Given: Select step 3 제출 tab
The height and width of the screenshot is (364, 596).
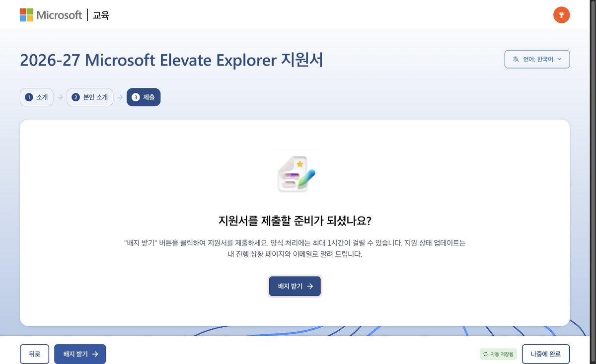Looking at the screenshot, I should (x=144, y=97).
